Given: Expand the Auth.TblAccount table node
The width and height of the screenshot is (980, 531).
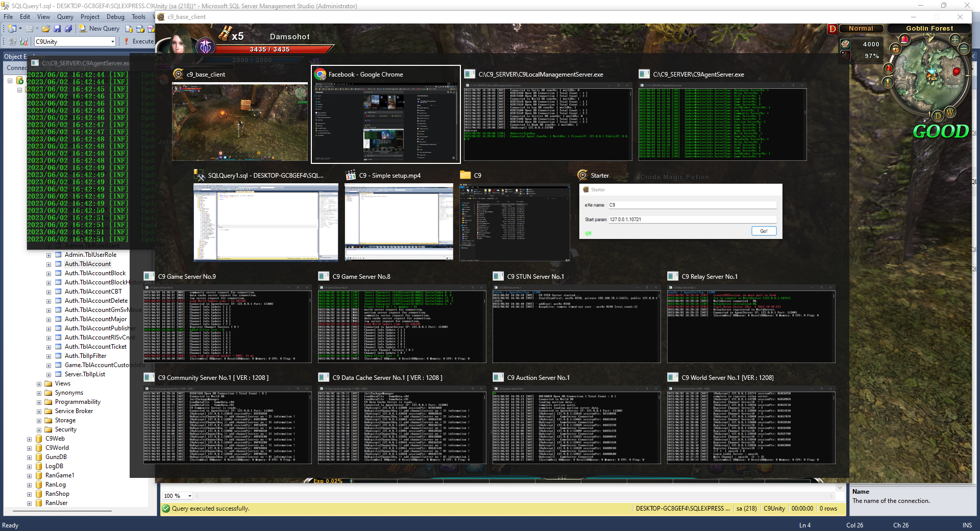Looking at the screenshot, I should (48, 264).
